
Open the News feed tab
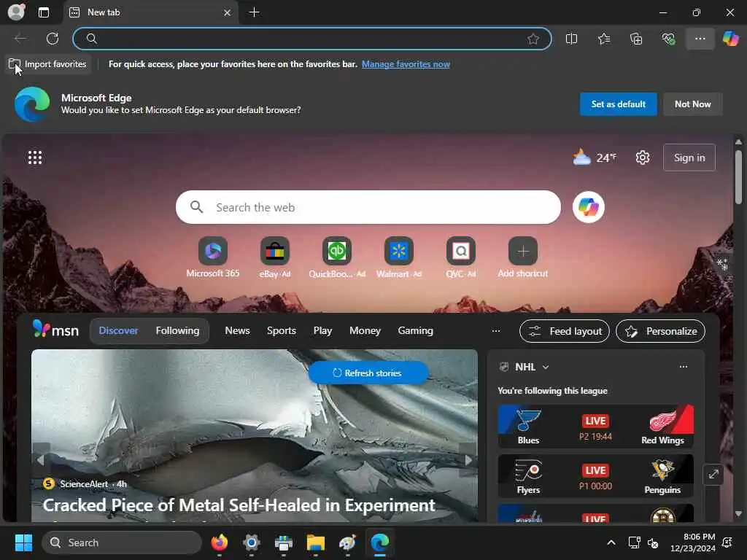[237, 330]
